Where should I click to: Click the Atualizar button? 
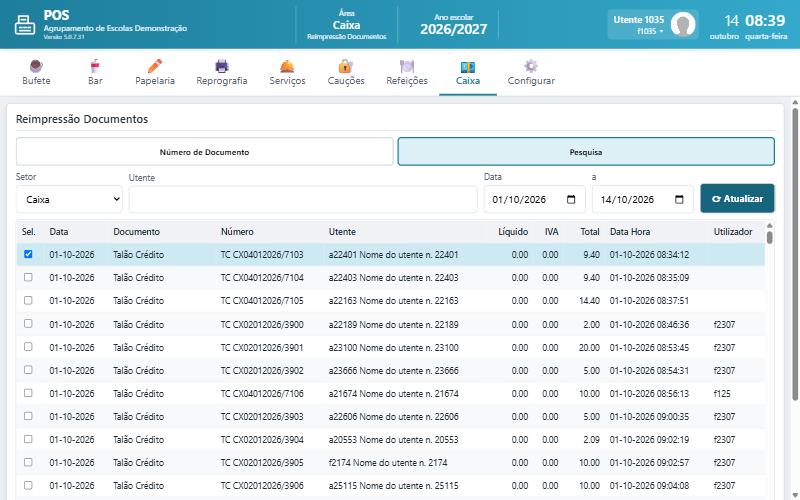click(737, 198)
